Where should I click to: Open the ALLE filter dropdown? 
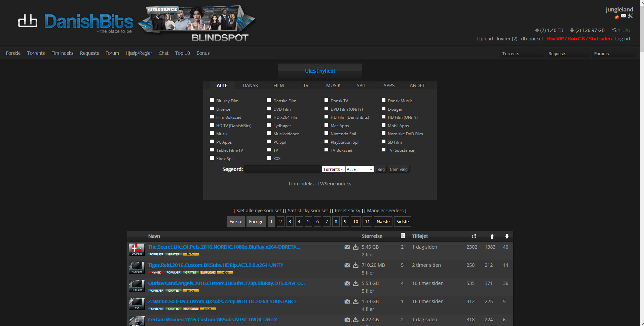tap(359, 169)
